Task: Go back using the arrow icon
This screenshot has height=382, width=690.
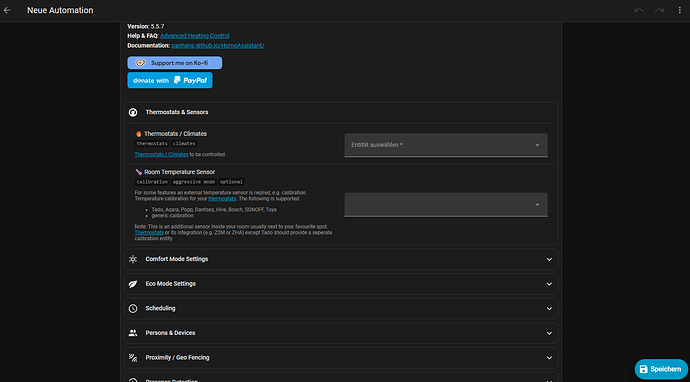Action: pyautogui.click(x=7, y=10)
